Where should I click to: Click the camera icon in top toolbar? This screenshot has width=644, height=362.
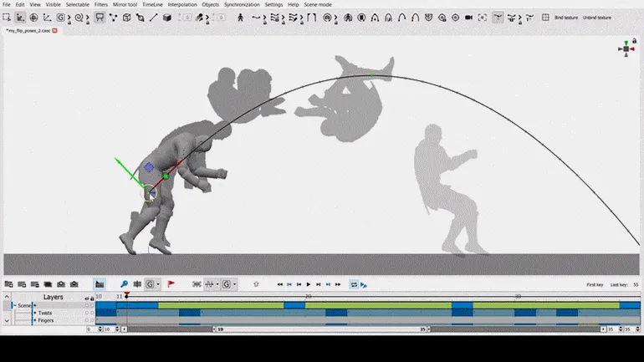[x=468, y=17]
